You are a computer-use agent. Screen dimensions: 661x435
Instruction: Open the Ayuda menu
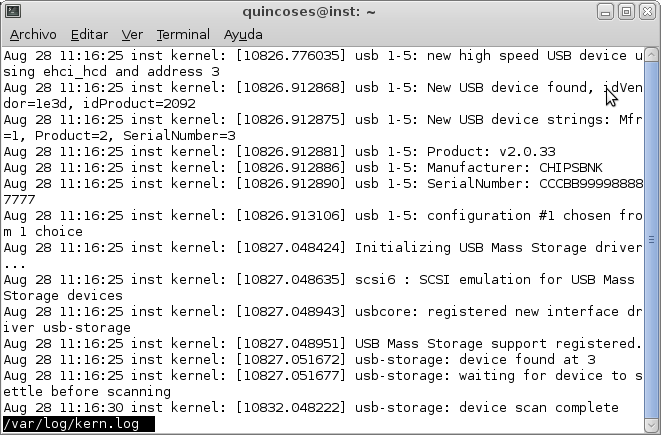click(243, 34)
